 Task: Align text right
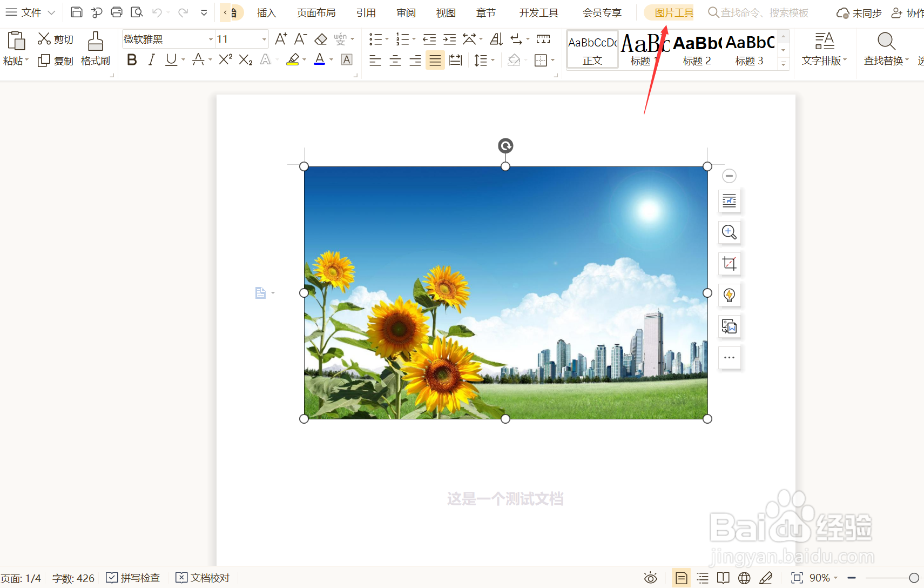pos(415,61)
